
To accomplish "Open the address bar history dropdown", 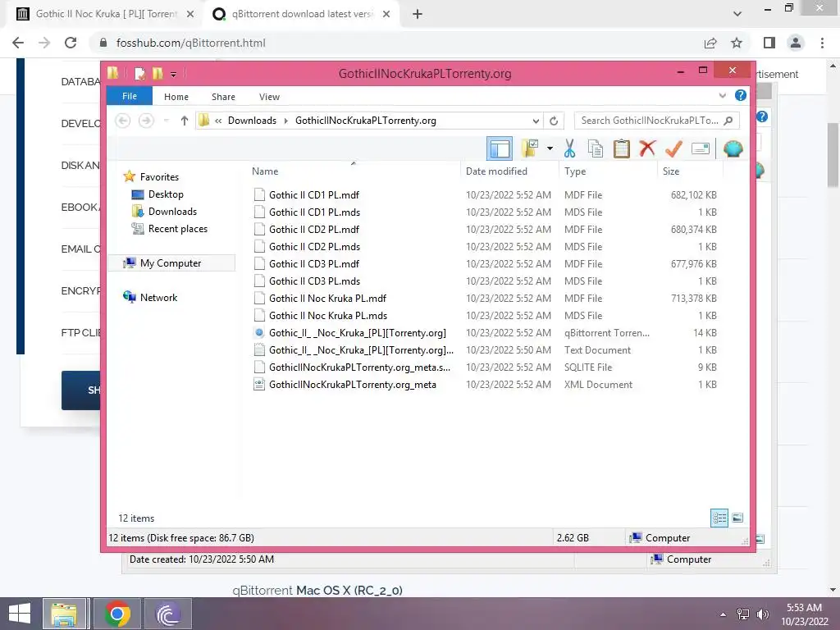I will pos(536,121).
